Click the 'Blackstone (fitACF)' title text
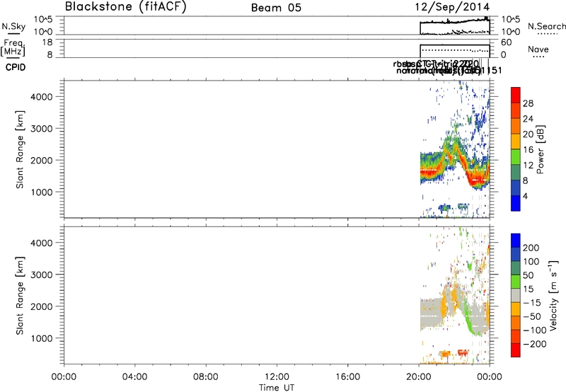Screen dimensions: 566x392 pyautogui.click(x=126, y=7)
